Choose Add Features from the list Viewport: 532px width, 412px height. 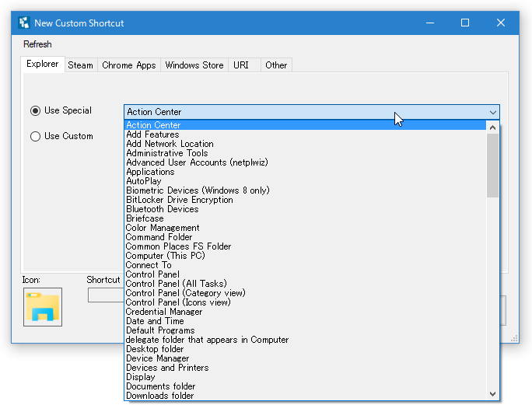click(x=306, y=134)
